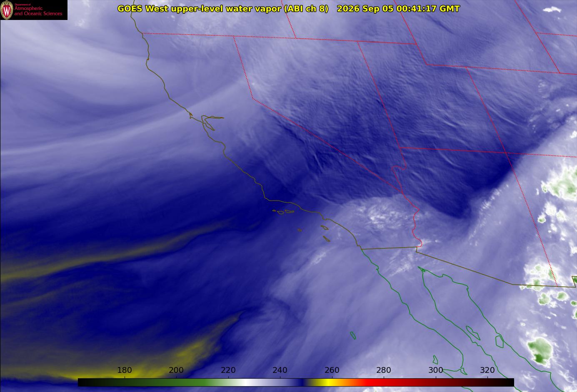
Task: Click the 260 colorbar label
Action: (x=332, y=370)
